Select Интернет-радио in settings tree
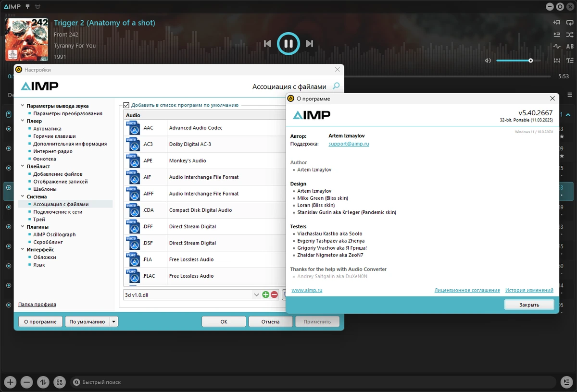Screen dimensions: 577x392 [x=53, y=151]
